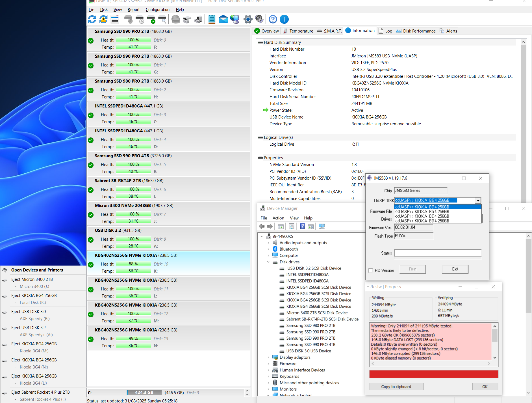Open the UASP DISK dropdown
The width and height of the screenshot is (532, 403).
pos(478,201)
